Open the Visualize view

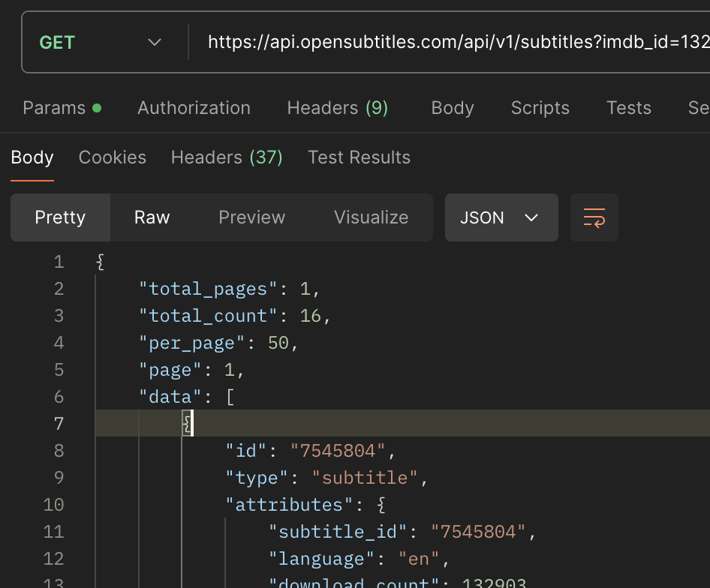pyautogui.click(x=371, y=217)
